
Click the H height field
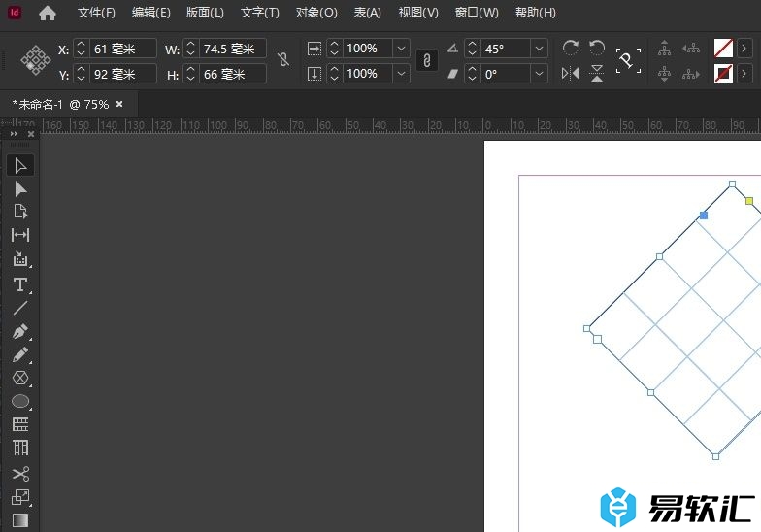(233, 74)
